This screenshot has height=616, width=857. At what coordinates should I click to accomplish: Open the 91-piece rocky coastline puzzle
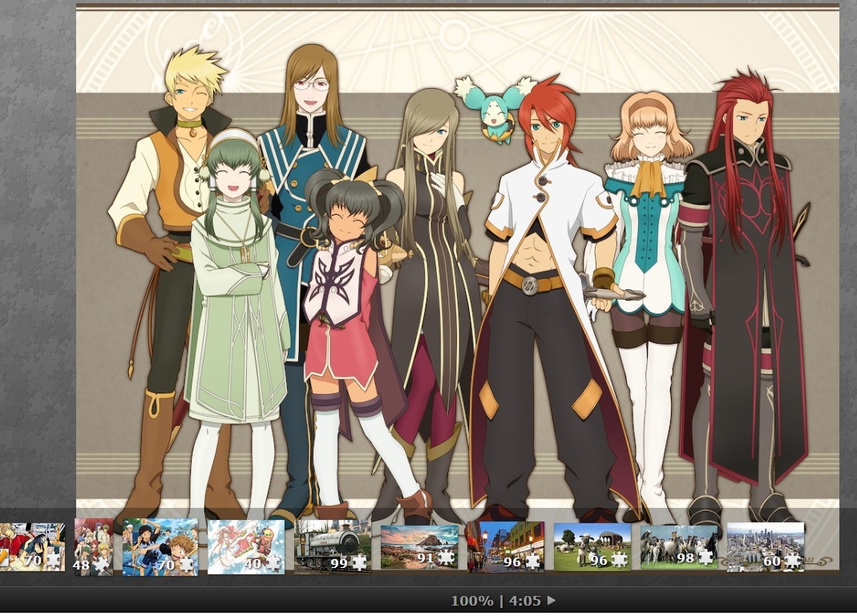pyautogui.click(x=419, y=546)
